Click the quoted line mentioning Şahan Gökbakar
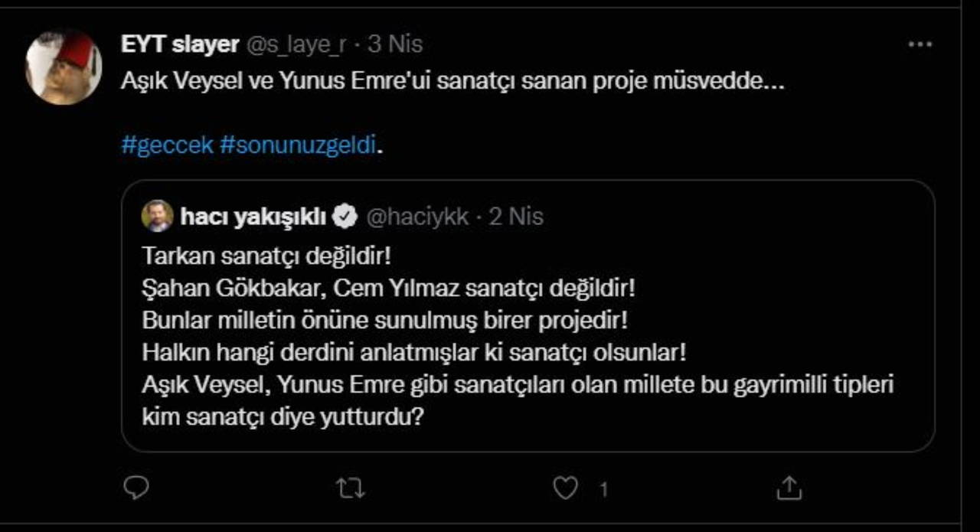The width and height of the screenshot is (980, 532). pyautogui.click(x=389, y=289)
